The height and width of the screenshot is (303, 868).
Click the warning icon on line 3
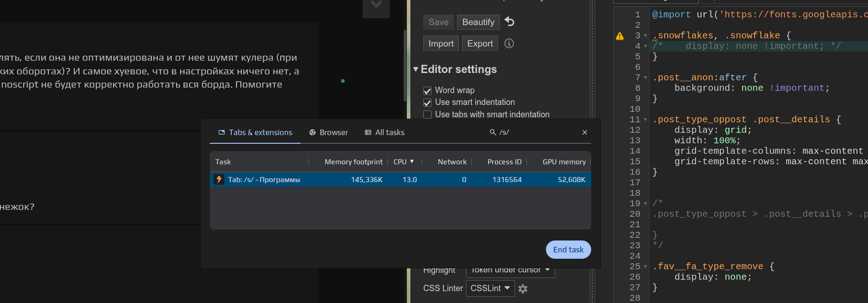(620, 36)
